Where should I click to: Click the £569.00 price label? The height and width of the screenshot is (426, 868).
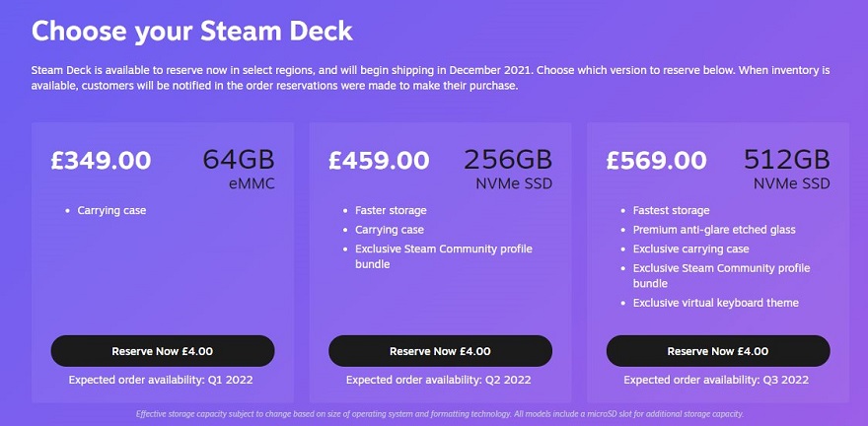pos(657,161)
